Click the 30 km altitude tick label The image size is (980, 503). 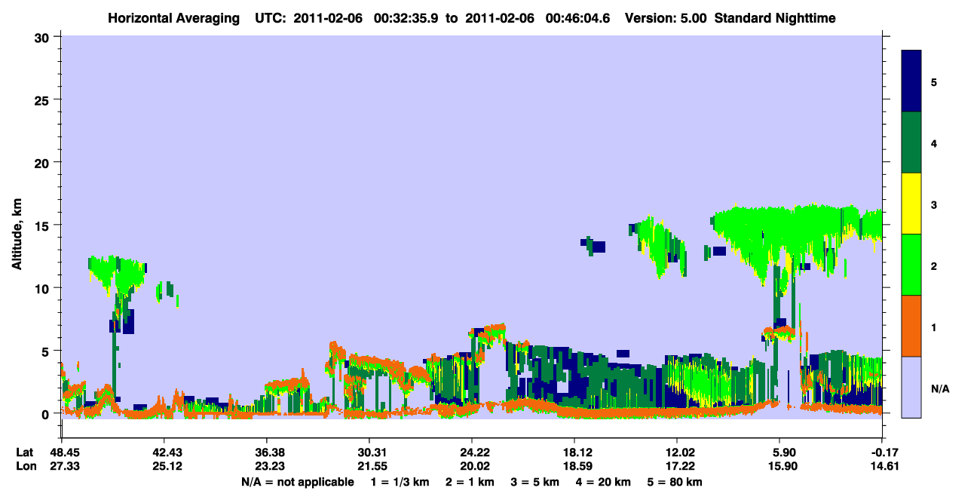(43, 37)
